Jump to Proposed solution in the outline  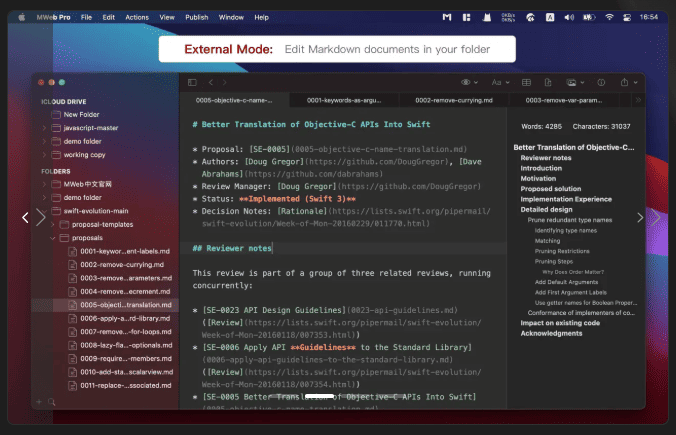[551, 189]
